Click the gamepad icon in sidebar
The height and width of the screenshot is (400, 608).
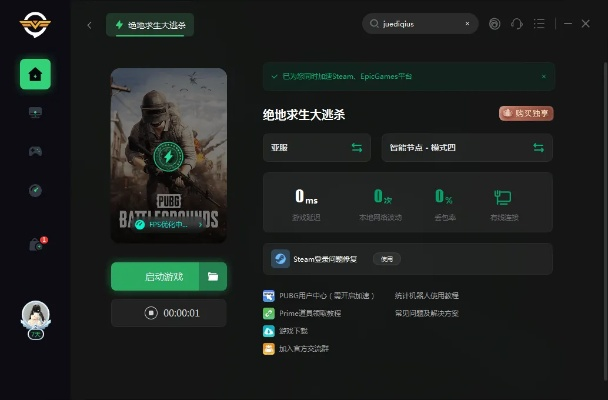click(x=35, y=151)
